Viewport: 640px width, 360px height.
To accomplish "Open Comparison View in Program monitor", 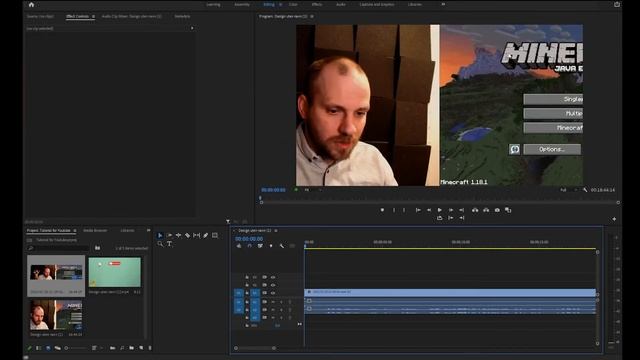I will 508,210.
